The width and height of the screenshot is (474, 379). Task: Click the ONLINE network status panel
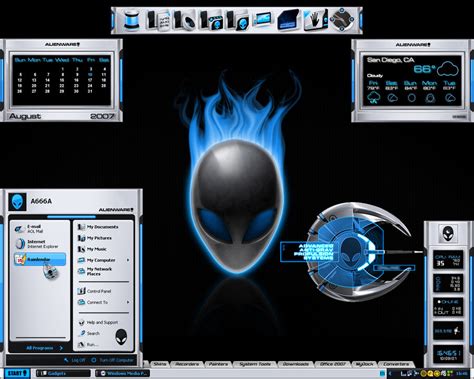(x=448, y=307)
